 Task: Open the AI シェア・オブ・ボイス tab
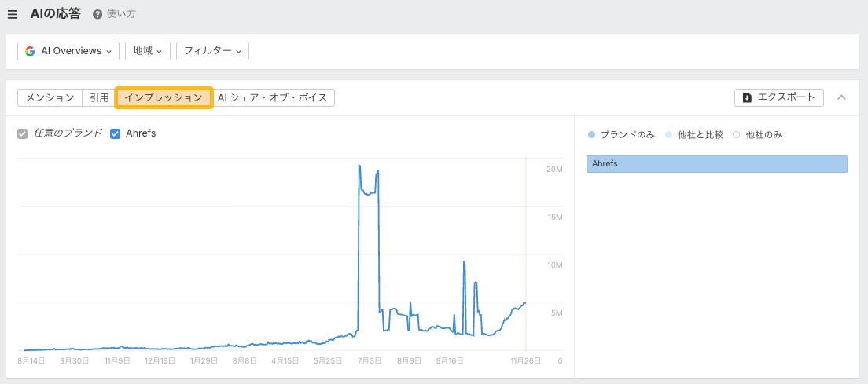274,97
